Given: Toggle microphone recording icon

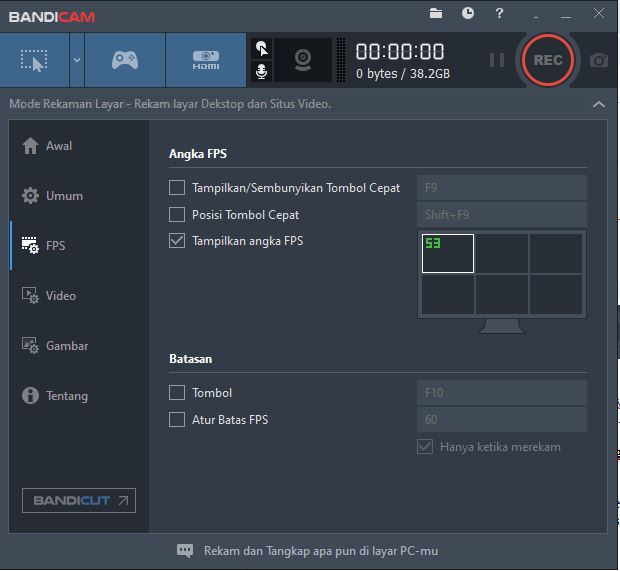Looking at the screenshot, I should coord(261,72).
